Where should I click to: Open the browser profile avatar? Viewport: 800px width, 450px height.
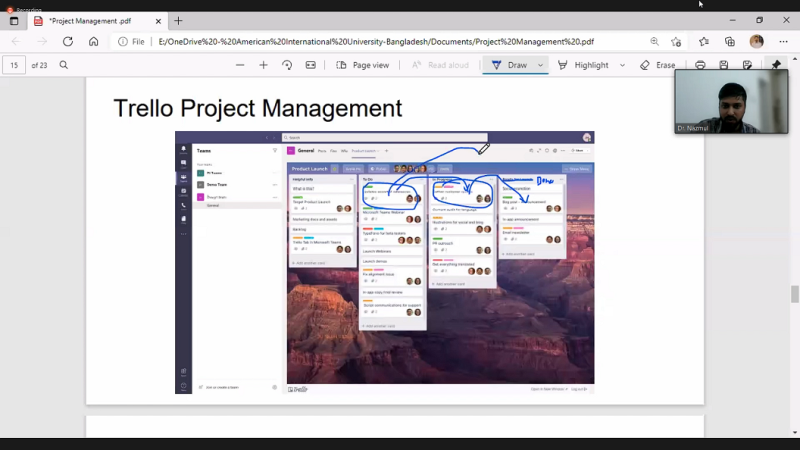pyautogui.click(x=757, y=41)
